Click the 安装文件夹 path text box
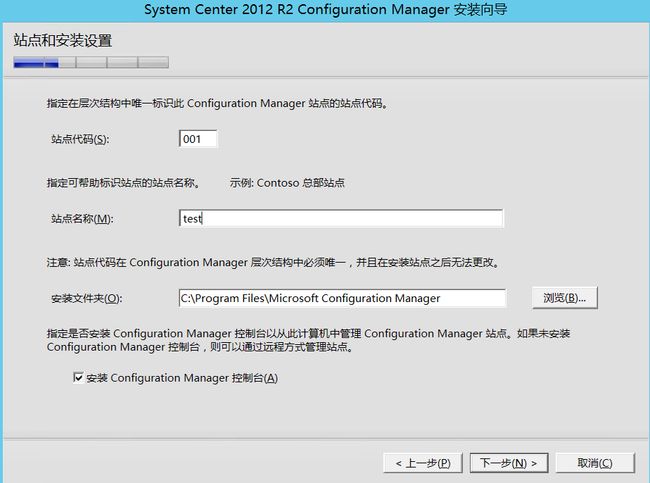The height and width of the screenshot is (483, 650). click(x=342, y=298)
